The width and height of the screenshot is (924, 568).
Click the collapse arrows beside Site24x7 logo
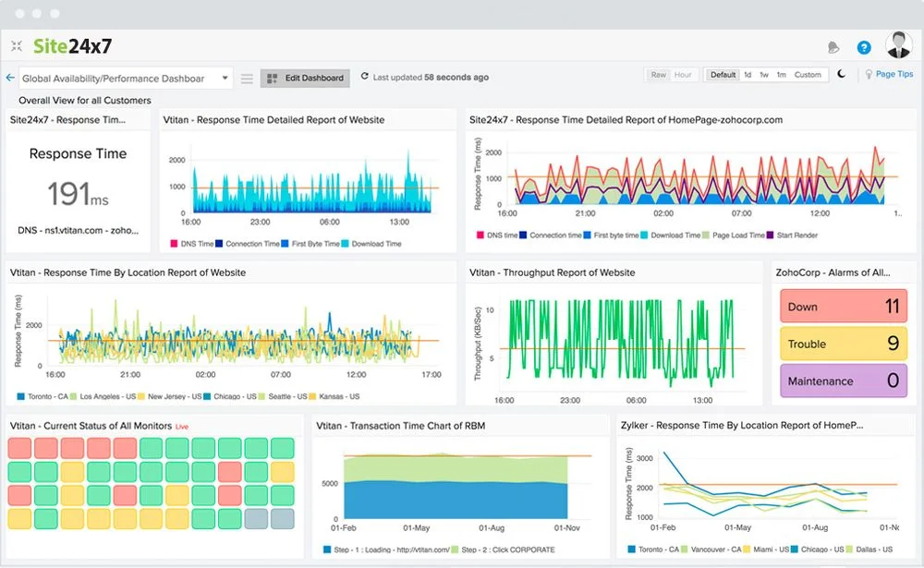pyautogui.click(x=18, y=45)
